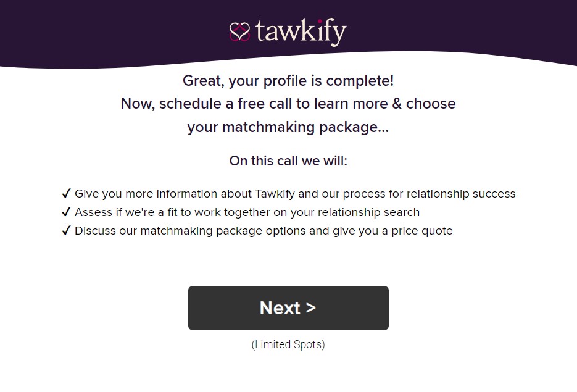Image resolution: width=577 pixels, height=392 pixels.
Task: Click the tawkify wordmark in the header
Action: (301, 31)
